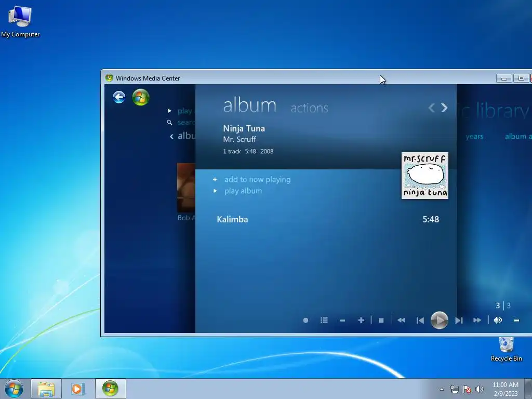Click add to now playing
The image size is (532, 399).
coord(257,179)
